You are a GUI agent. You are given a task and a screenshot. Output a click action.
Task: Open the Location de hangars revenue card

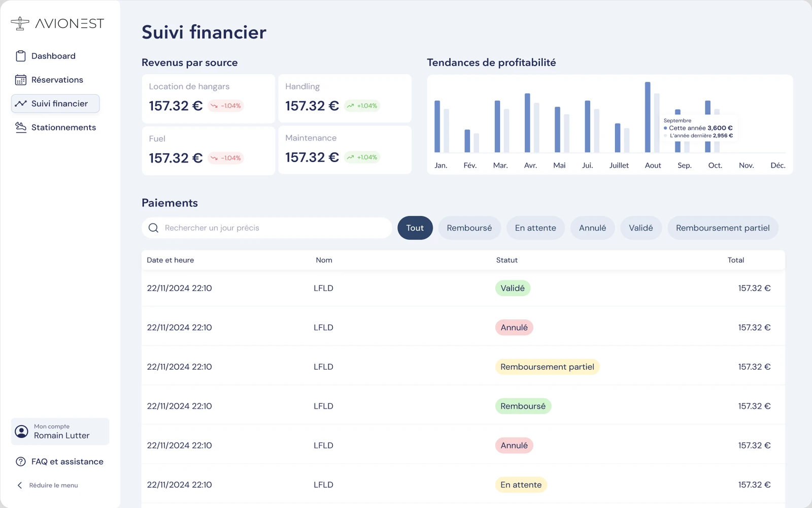pyautogui.click(x=209, y=99)
